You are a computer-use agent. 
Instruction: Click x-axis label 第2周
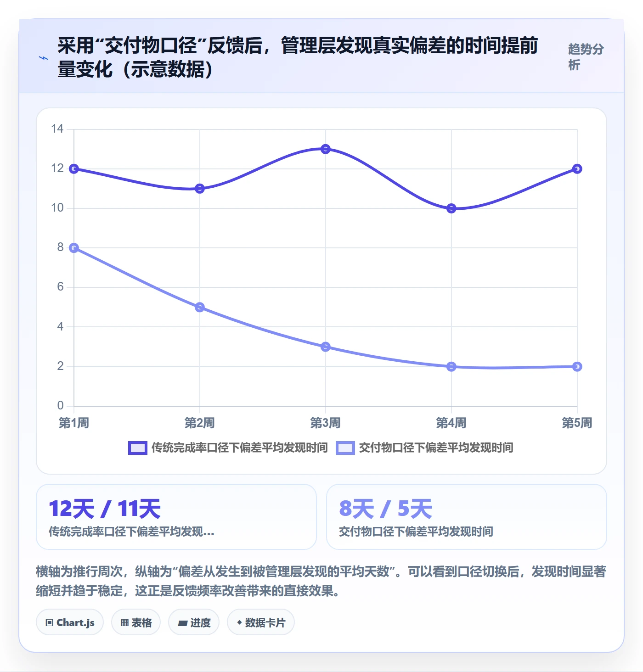click(200, 423)
